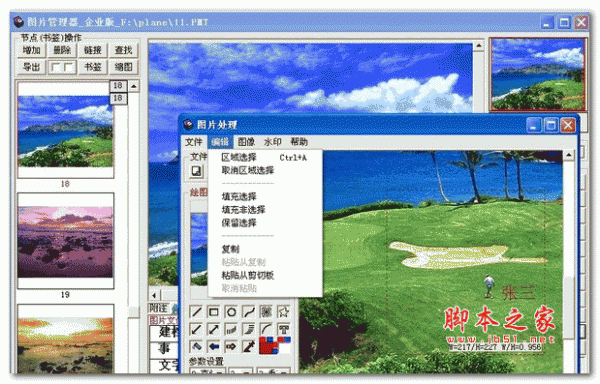Choose 复制 from the edit menu
The image size is (600, 384).
pyautogui.click(x=265, y=249)
